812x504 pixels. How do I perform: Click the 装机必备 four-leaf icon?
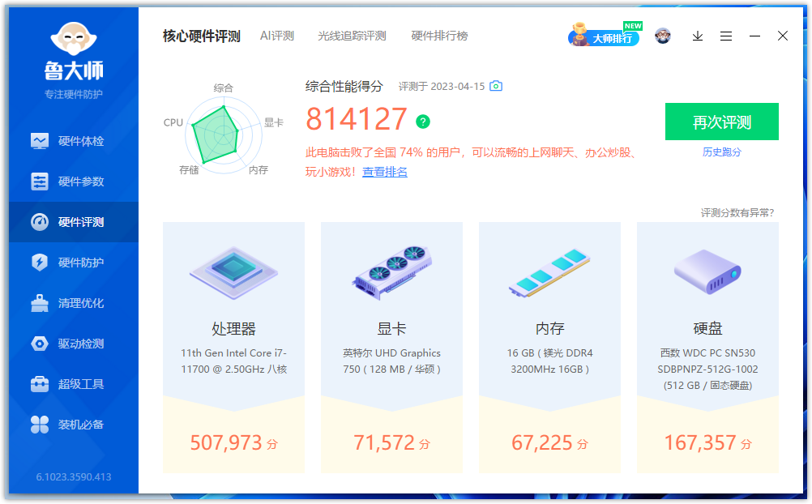point(40,425)
